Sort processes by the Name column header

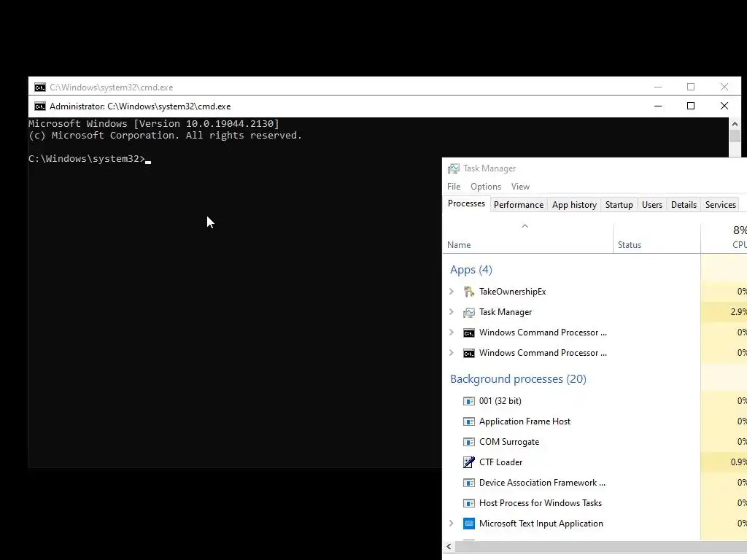tap(528, 238)
